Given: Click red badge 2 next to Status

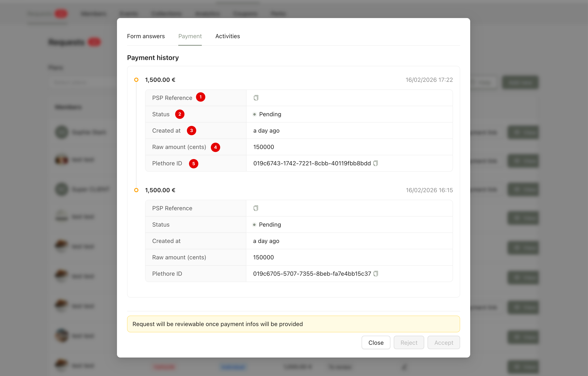Looking at the screenshot, I should pyautogui.click(x=180, y=114).
